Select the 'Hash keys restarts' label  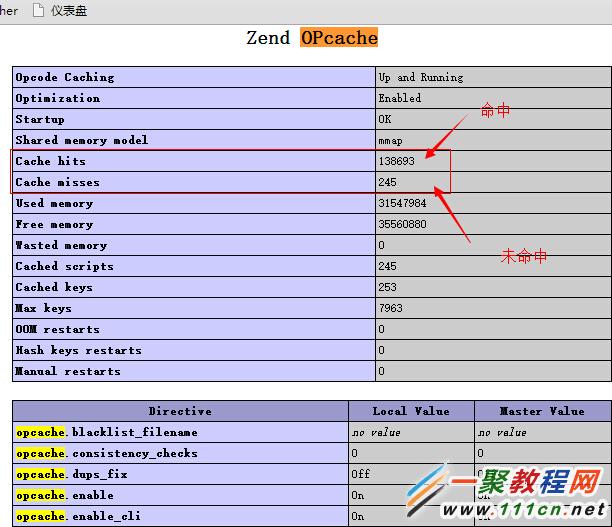pos(78,351)
